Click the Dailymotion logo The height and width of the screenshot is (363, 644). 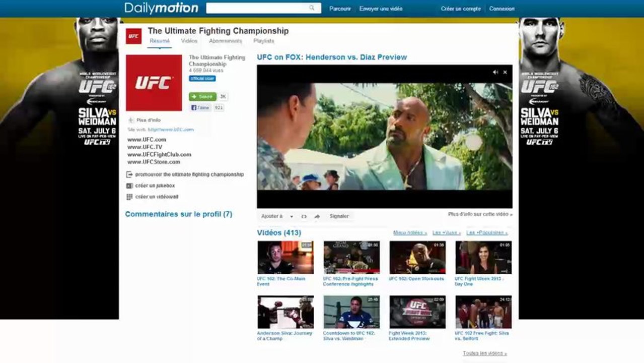point(161,8)
